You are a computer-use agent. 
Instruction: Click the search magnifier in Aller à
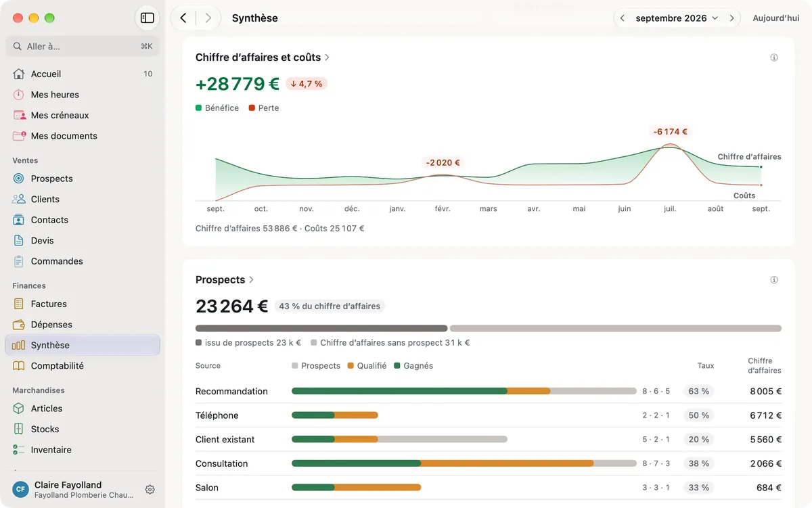[x=18, y=47]
